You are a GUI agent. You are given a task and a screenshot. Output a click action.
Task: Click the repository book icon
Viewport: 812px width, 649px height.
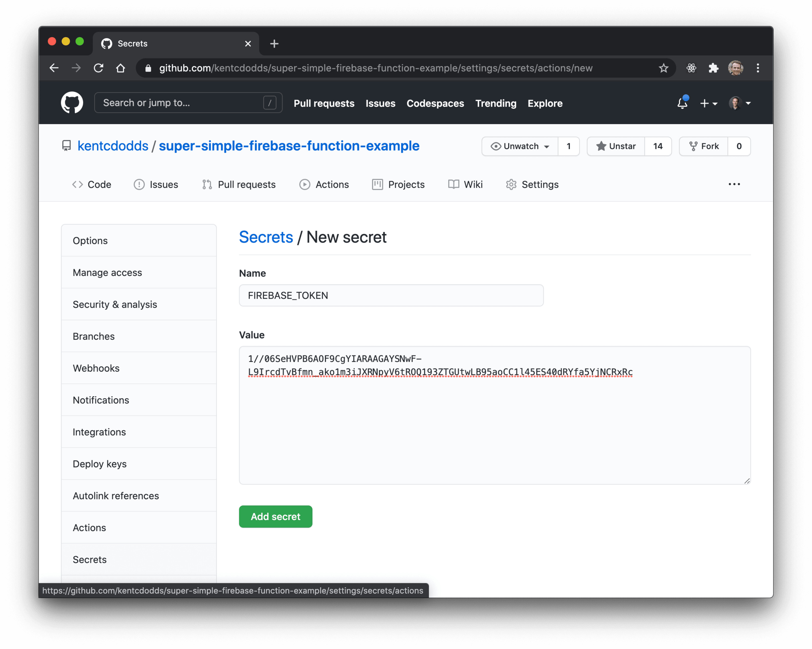tap(67, 146)
